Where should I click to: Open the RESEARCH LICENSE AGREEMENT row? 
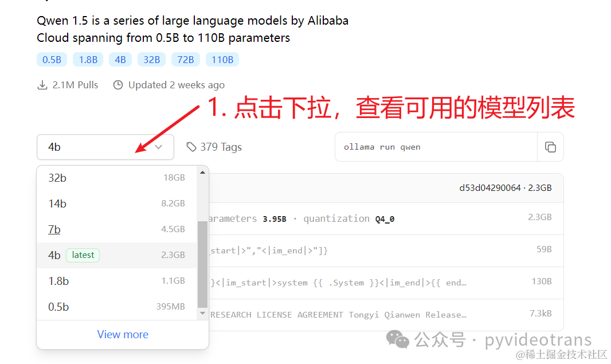click(x=386, y=315)
